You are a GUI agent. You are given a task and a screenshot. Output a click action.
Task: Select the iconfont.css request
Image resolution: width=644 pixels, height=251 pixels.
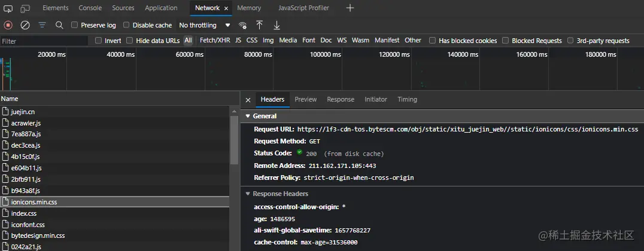coord(114,225)
